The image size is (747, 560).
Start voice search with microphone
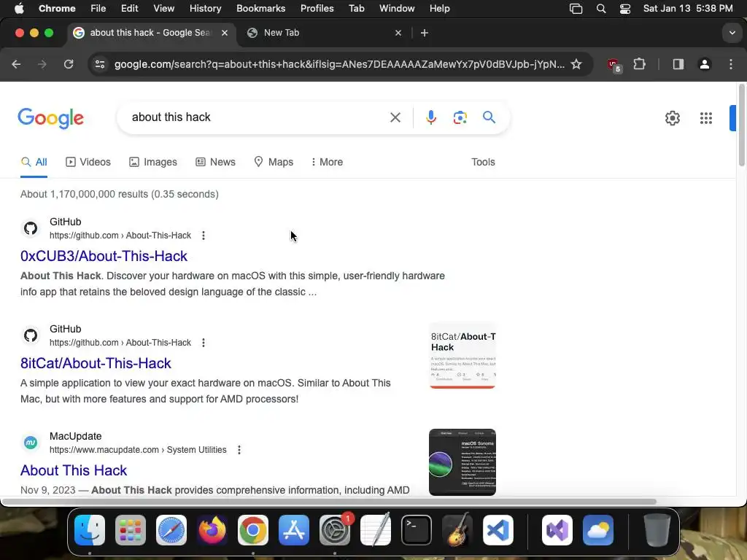tap(430, 117)
